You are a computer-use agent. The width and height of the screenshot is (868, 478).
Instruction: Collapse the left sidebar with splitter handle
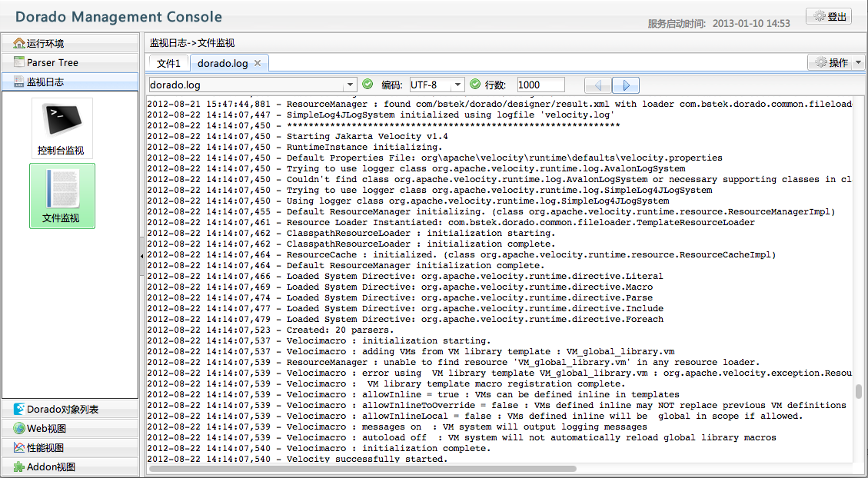click(x=141, y=256)
